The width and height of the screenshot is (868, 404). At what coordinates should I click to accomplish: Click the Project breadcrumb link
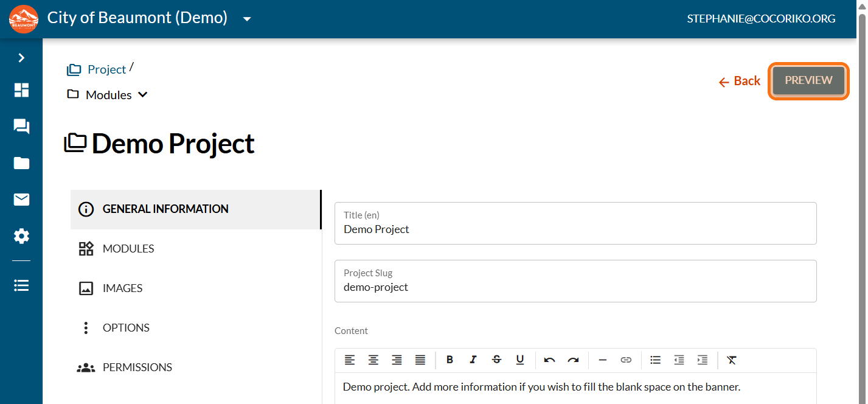(x=106, y=69)
